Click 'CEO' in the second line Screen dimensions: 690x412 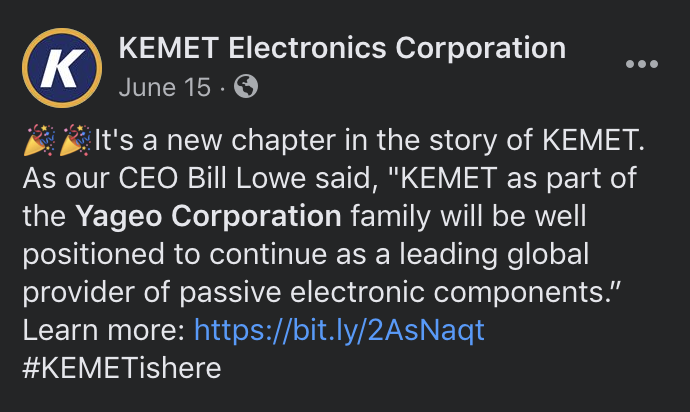pyautogui.click(x=148, y=178)
